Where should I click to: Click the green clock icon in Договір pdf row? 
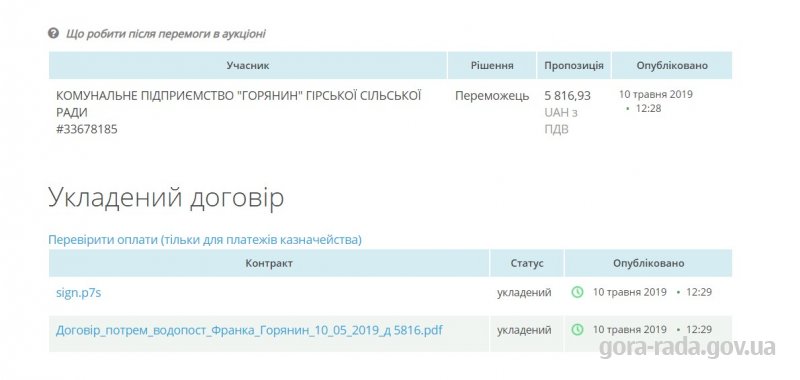tap(577, 330)
